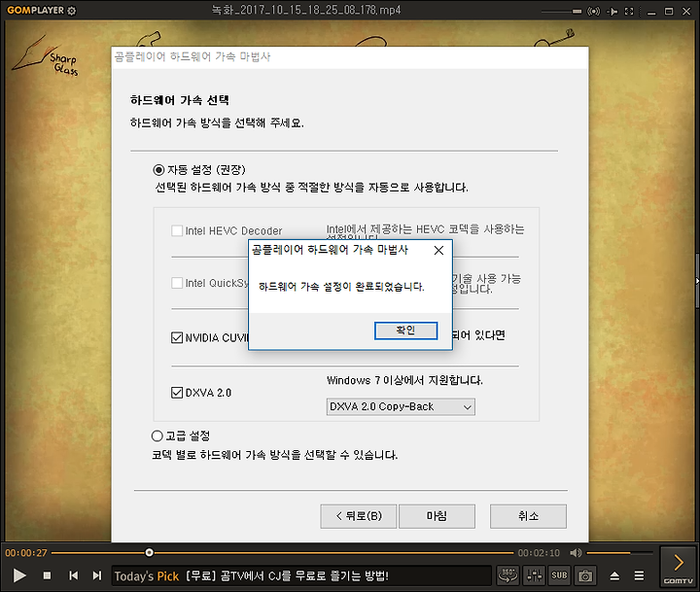Viewport: 700px width, 592px height.
Task: Click the Stop button
Action: [x=47, y=575]
